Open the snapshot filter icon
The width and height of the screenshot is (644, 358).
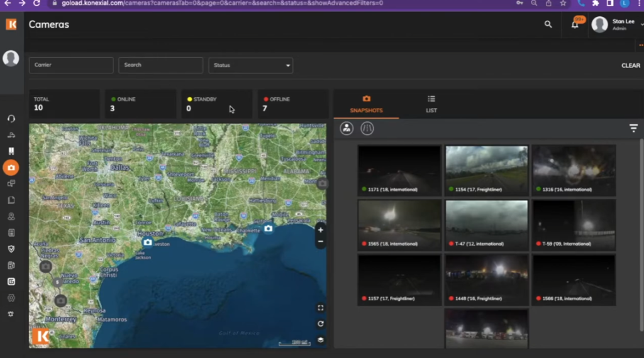(x=633, y=128)
